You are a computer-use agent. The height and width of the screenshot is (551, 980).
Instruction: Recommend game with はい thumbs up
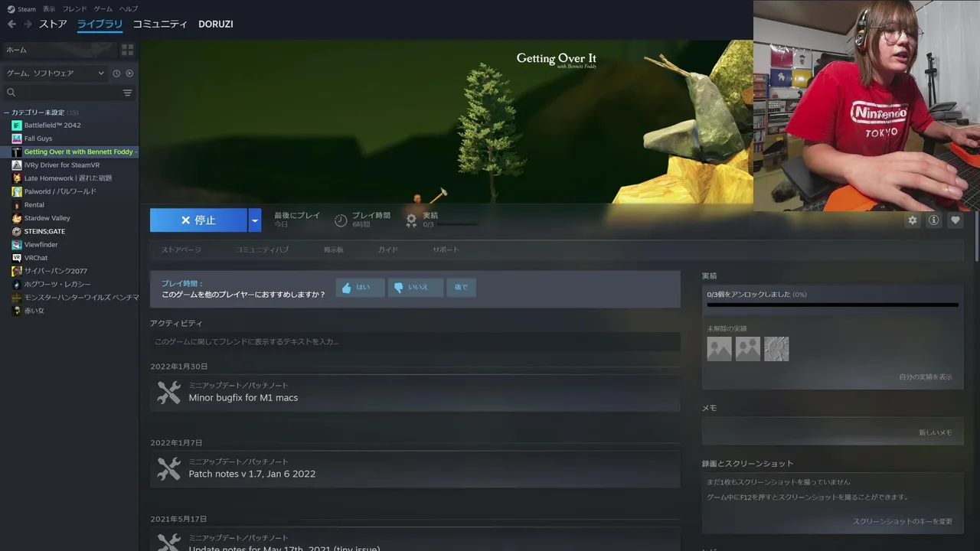click(360, 288)
